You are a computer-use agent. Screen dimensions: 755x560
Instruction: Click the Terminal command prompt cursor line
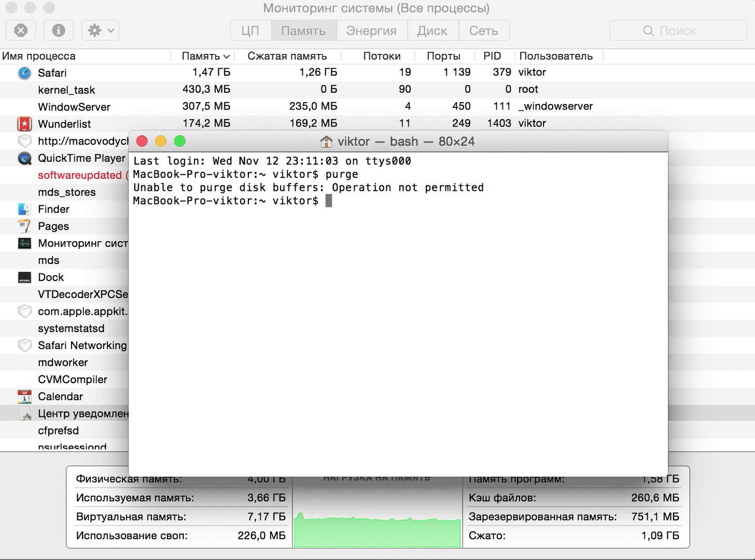coord(232,201)
